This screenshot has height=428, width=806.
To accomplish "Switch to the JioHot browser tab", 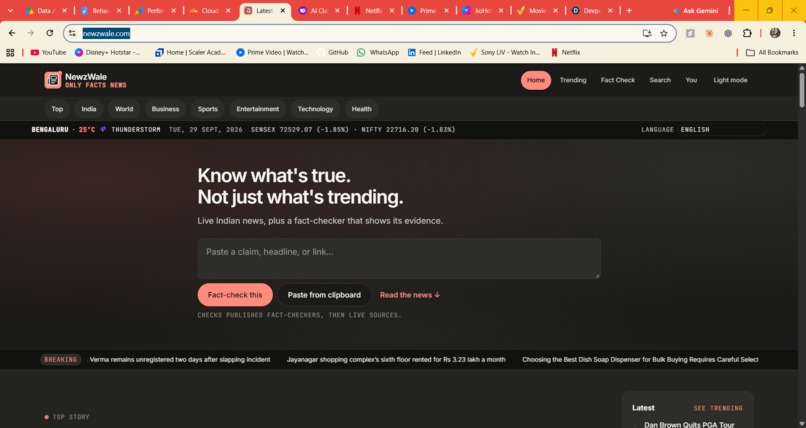I will (x=482, y=10).
